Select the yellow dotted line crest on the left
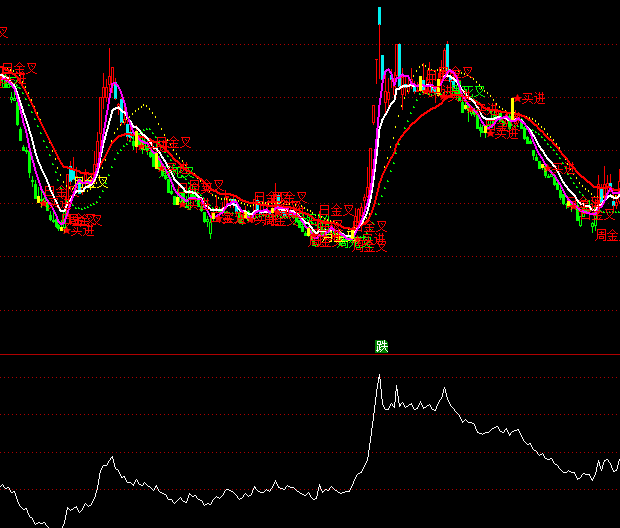The image size is (620, 528). point(147,105)
